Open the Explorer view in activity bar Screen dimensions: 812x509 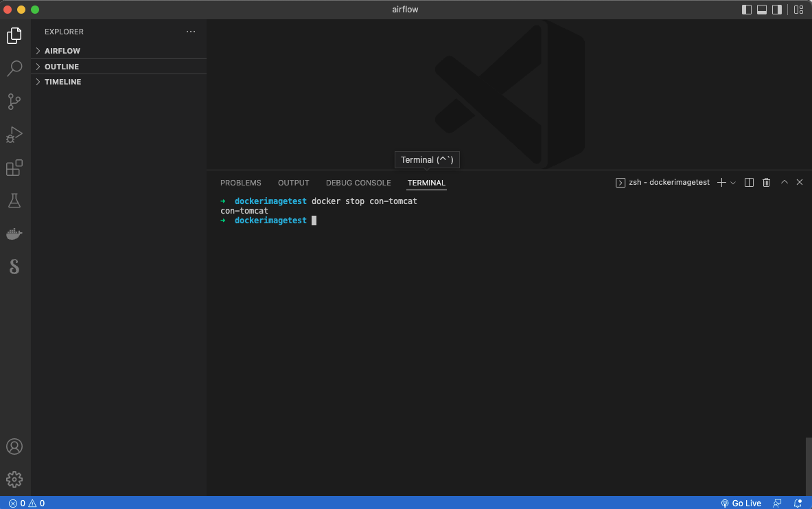pos(14,35)
